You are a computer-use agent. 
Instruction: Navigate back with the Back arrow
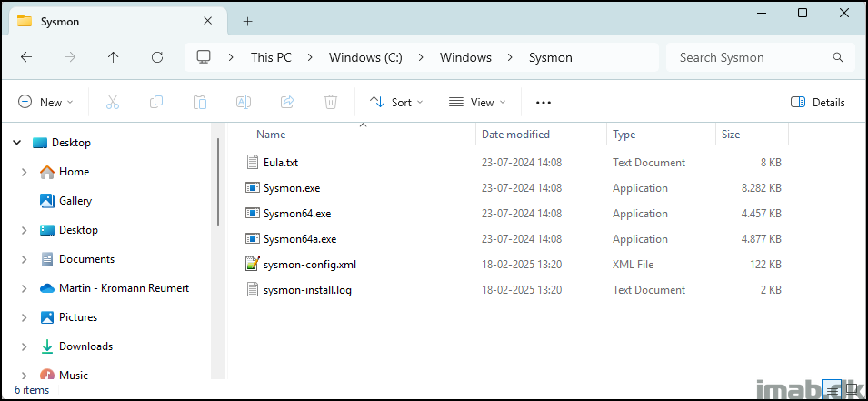pos(26,57)
